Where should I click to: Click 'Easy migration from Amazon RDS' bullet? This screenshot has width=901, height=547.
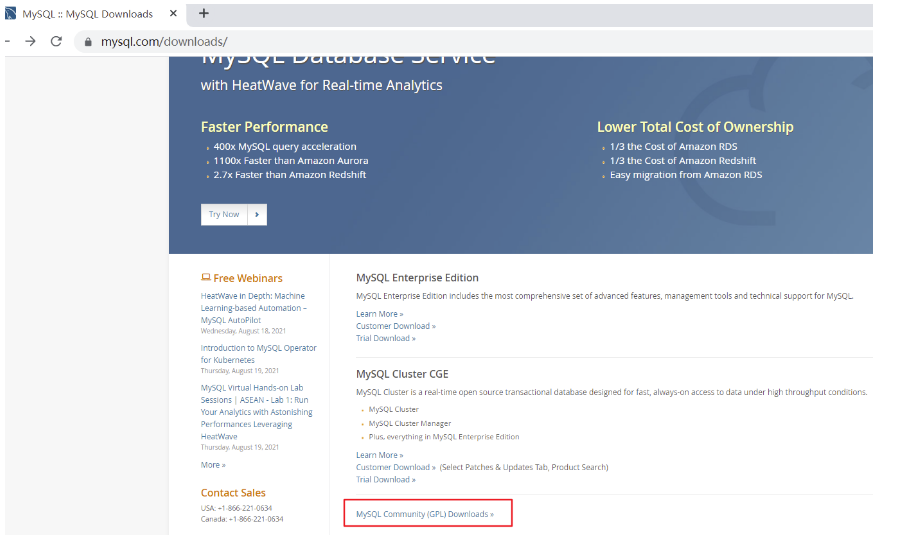click(x=686, y=175)
